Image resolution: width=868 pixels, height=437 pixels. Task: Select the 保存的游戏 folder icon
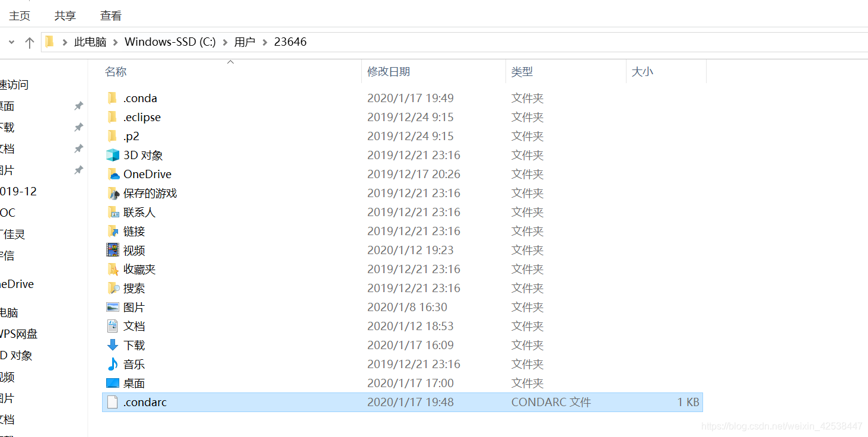click(113, 193)
